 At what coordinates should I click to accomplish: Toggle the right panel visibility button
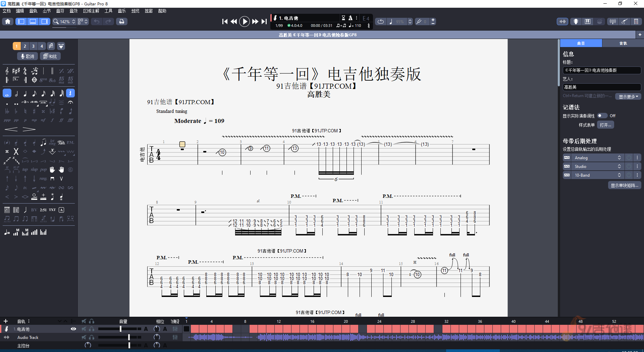point(45,21)
